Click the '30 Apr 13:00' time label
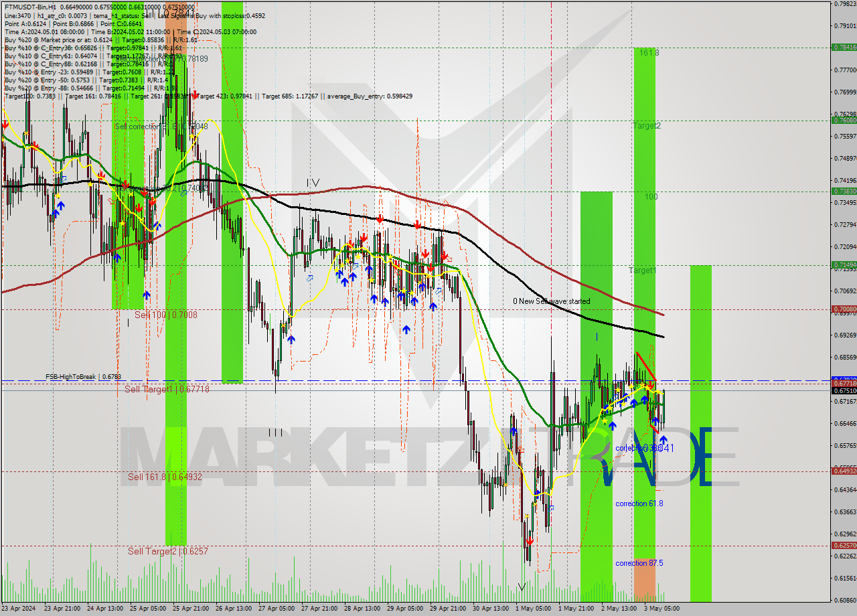The image size is (857, 616). 489,609
